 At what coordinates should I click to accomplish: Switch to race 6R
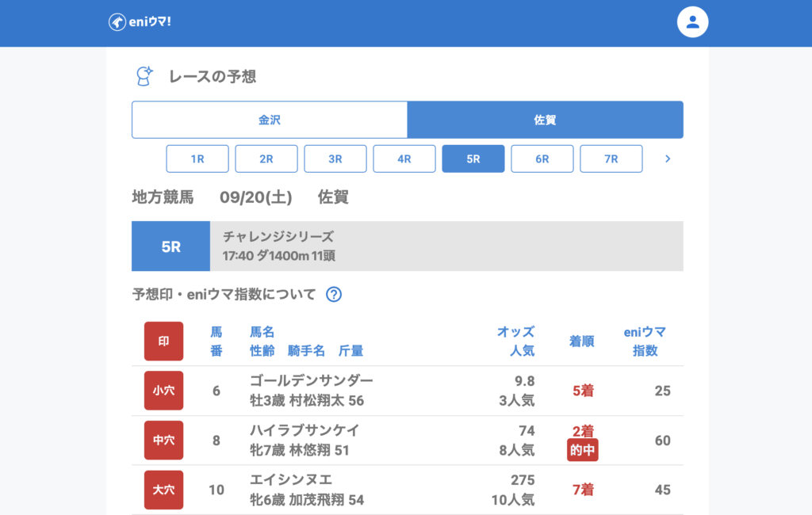(x=542, y=158)
